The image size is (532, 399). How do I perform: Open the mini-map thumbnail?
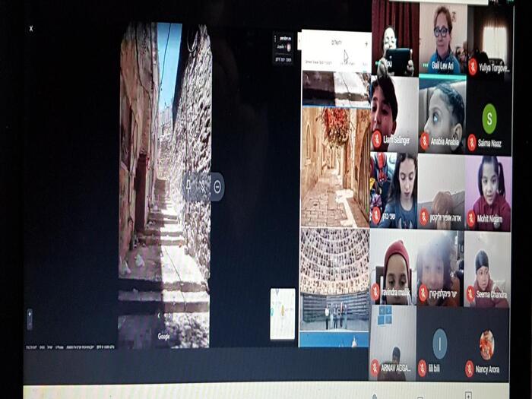[283, 313]
